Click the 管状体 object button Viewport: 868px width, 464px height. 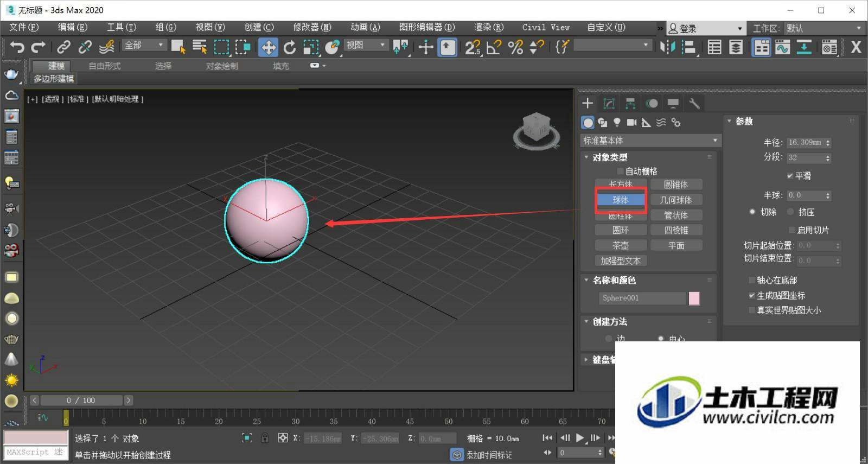[x=676, y=215]
